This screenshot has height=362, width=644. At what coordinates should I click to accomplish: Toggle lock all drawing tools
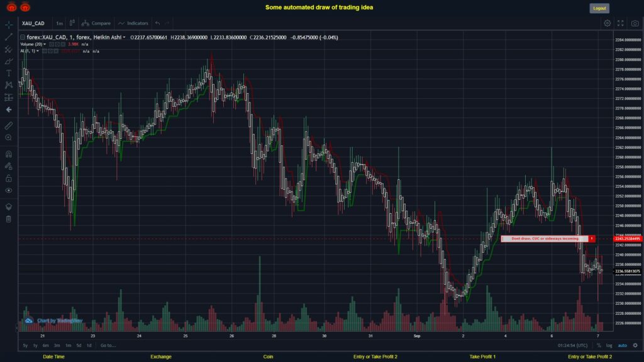point(9,178)
